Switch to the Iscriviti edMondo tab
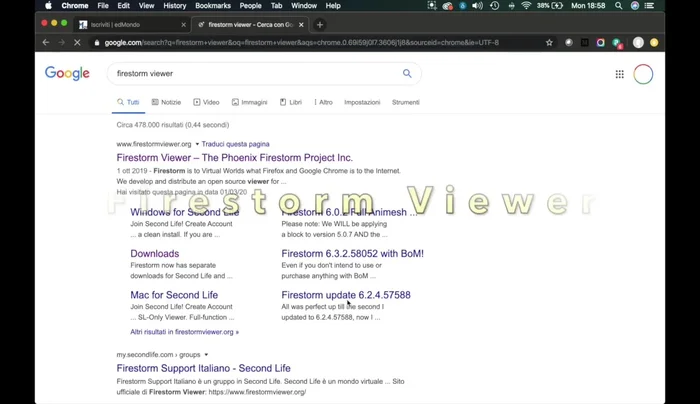 click(132, 25)
